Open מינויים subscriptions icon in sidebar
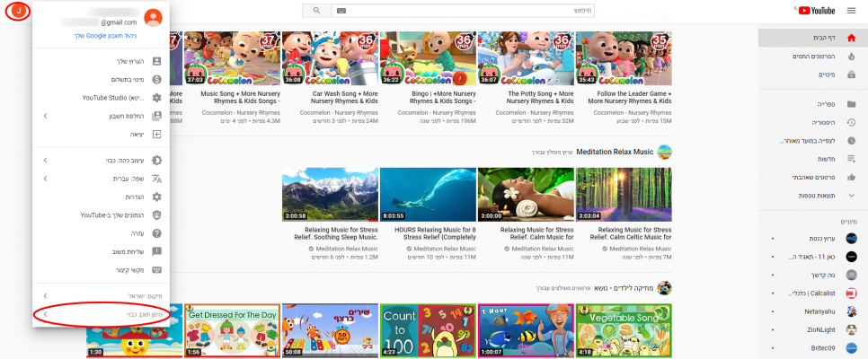Screen dimensions: 868x359 [x=852, y=74]
